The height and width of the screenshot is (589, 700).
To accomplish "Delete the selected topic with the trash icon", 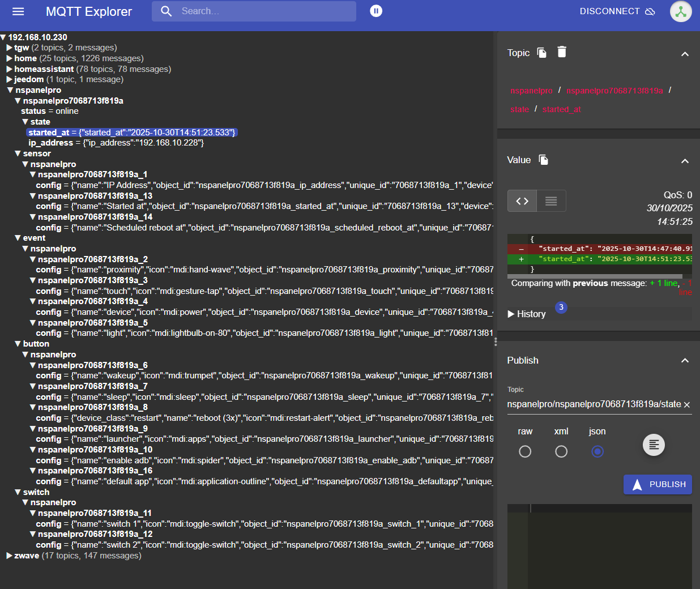I will coord(562,52).
